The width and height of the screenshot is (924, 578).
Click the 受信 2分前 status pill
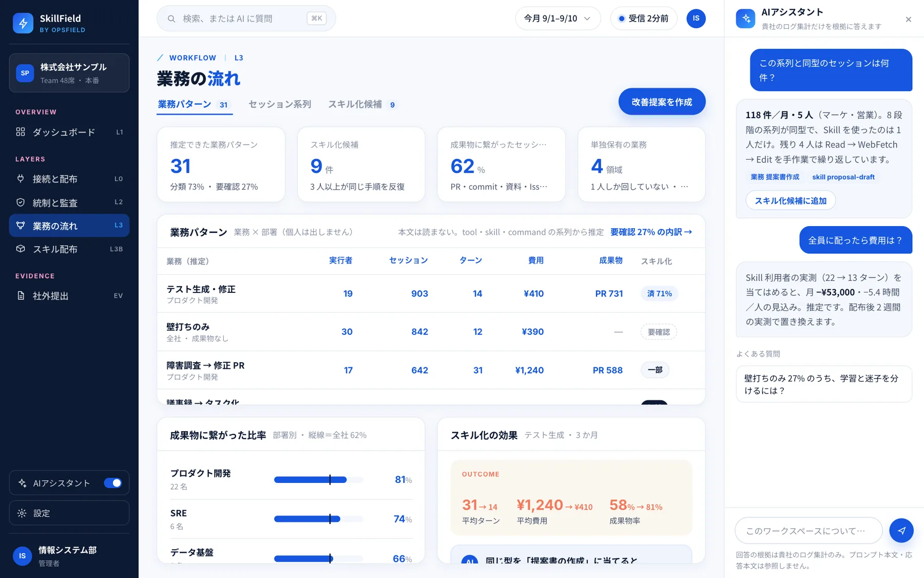point(643,18)
